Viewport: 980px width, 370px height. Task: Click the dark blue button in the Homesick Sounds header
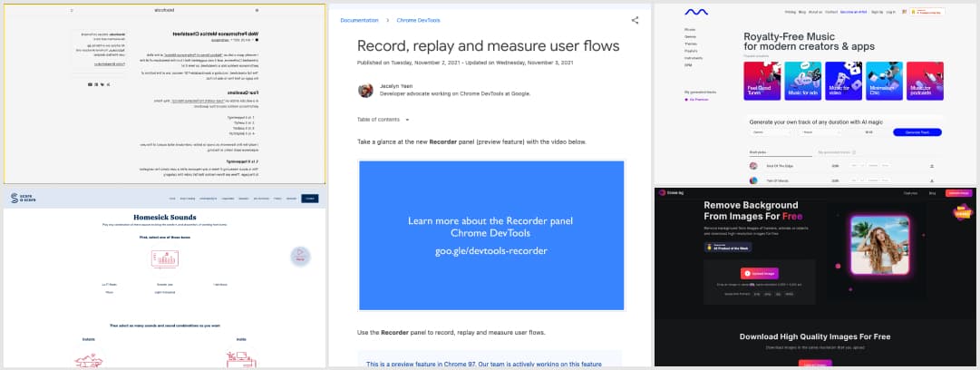tap(309, 198)
